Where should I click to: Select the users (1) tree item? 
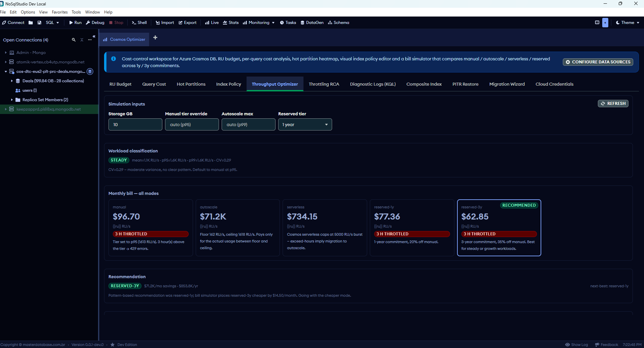point(29,90)
